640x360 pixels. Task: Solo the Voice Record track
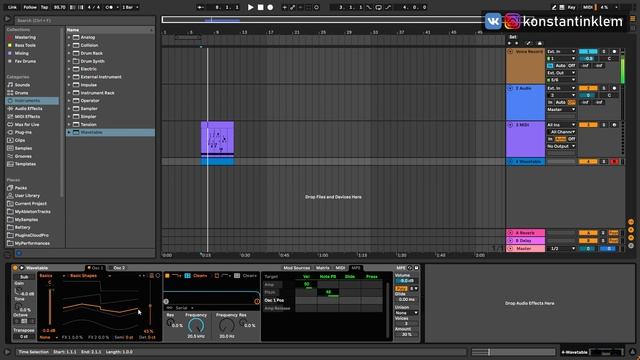(604, 51)
